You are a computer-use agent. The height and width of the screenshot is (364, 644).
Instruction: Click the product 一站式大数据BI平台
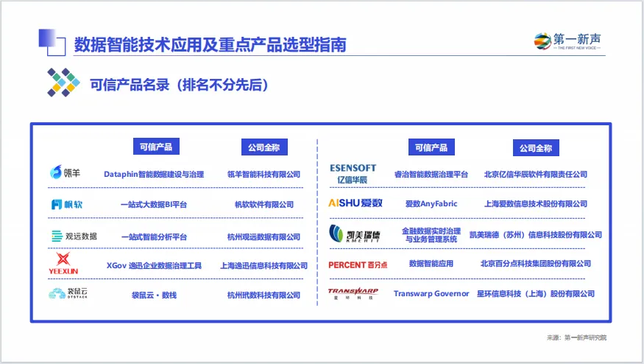point(154,204)
